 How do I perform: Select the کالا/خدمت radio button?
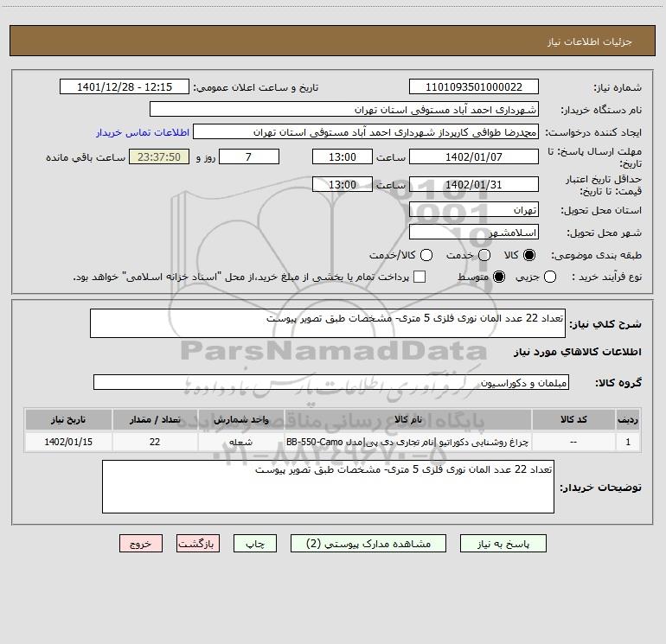point(426,255)
